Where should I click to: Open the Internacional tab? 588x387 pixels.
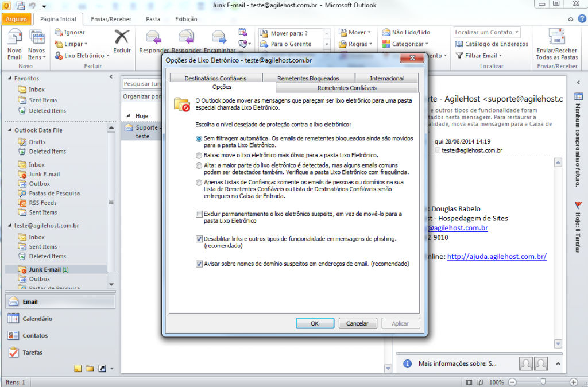pos(386,78)
